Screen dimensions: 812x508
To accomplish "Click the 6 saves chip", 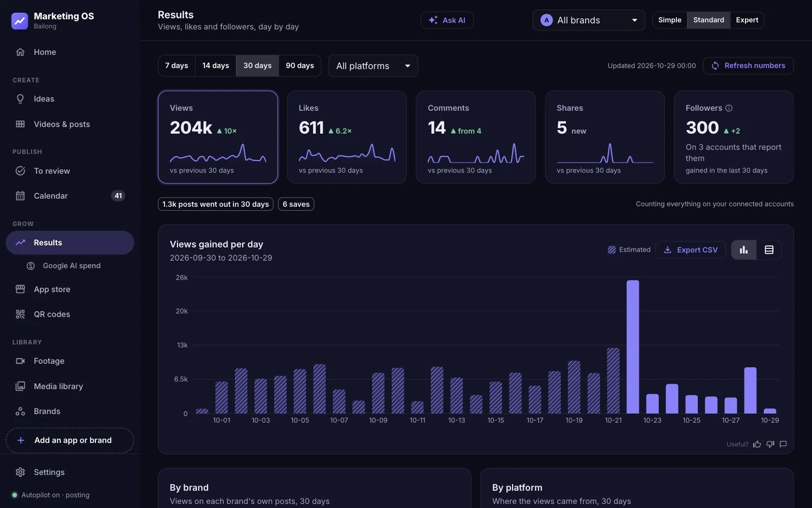I will 296,204.
